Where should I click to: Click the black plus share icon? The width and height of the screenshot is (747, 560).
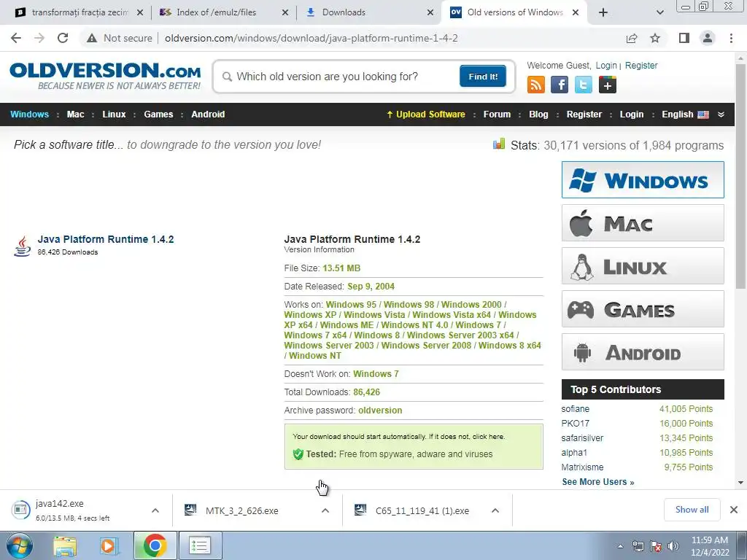point(608,85)
